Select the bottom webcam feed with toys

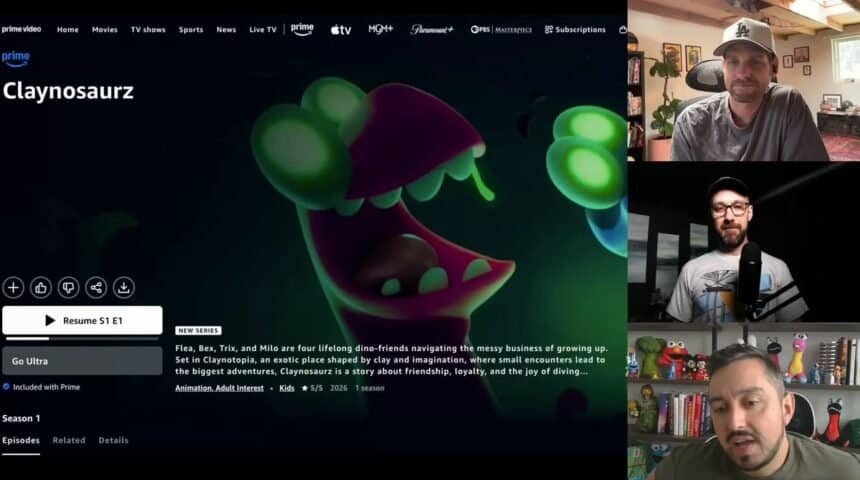(x=744, y=402)
